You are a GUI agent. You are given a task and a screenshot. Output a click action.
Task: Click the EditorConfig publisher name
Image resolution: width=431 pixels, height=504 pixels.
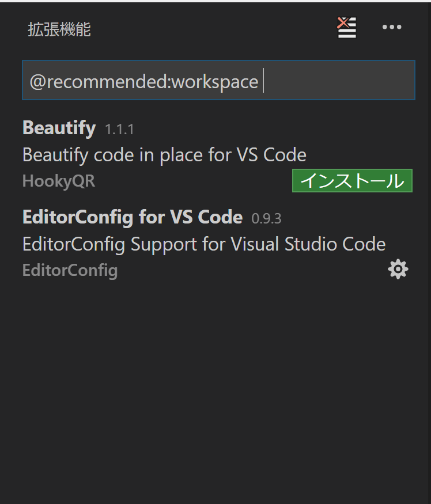pyautogui.click(x=70, y=270)
